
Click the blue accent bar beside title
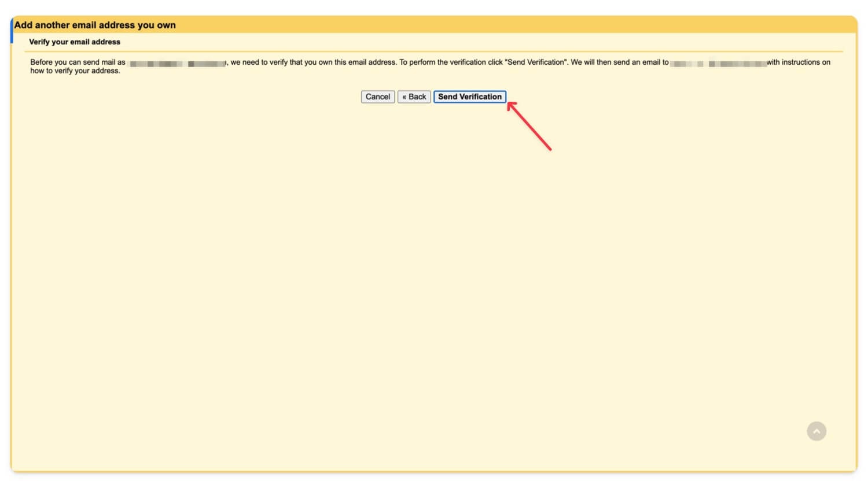[x=12, y=30]
